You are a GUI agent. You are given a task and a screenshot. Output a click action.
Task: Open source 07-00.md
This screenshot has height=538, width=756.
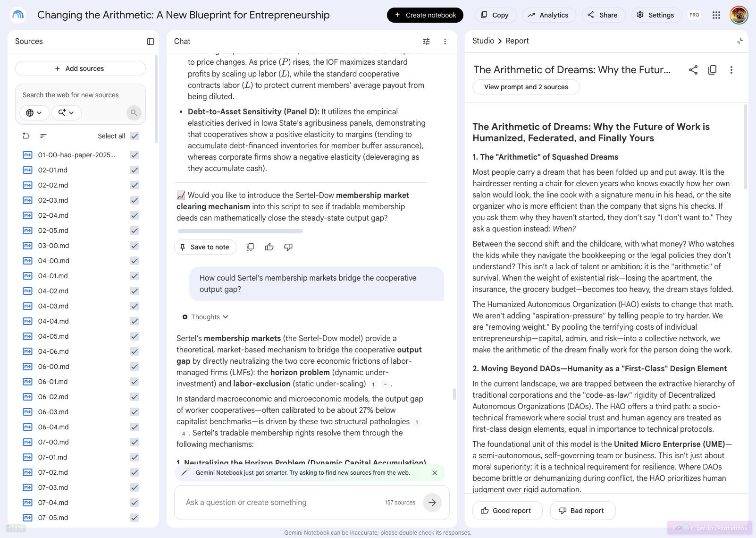[53, 442]
